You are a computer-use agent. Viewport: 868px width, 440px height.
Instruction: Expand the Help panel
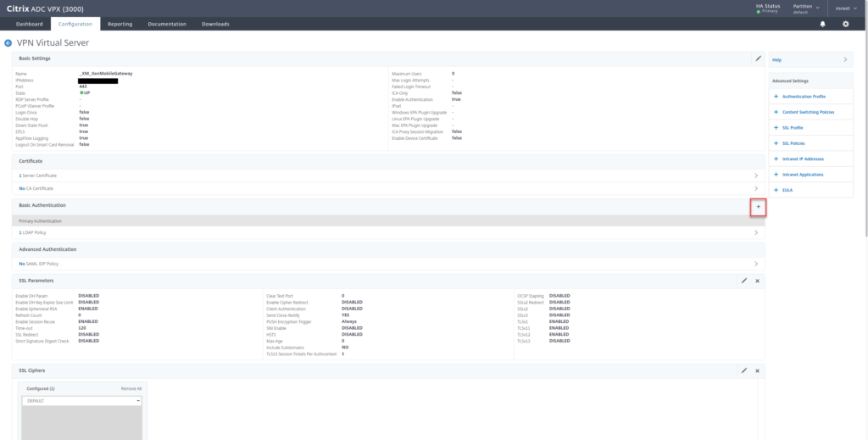809,60
